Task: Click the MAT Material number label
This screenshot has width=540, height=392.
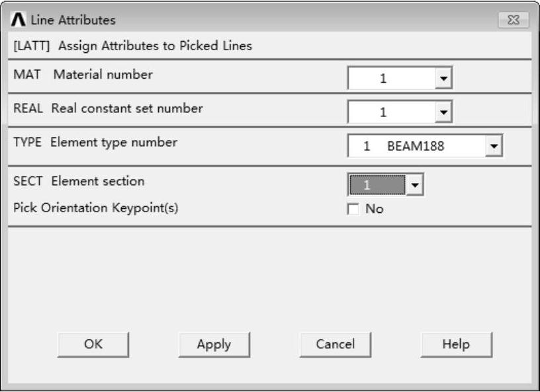Action: [83, 75]
